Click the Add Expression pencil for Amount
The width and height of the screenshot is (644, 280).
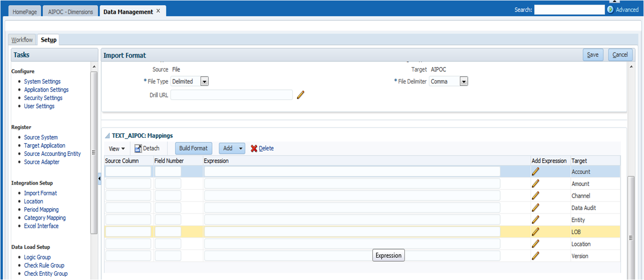point(535,183)
